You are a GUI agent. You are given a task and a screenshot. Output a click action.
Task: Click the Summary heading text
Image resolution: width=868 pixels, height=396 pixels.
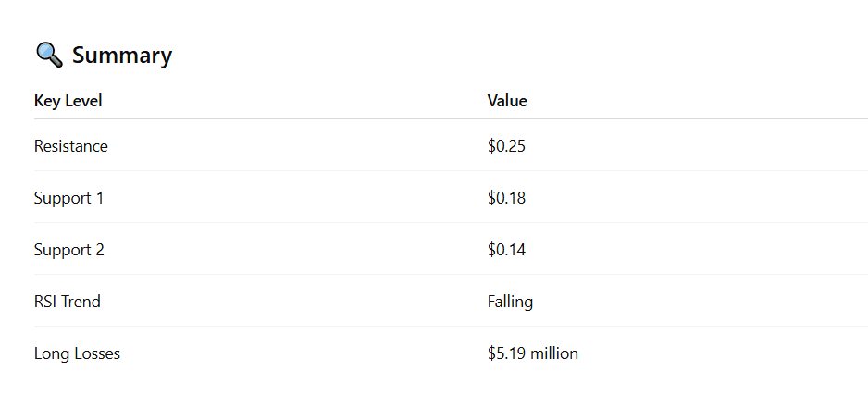(x=122, y=55)
